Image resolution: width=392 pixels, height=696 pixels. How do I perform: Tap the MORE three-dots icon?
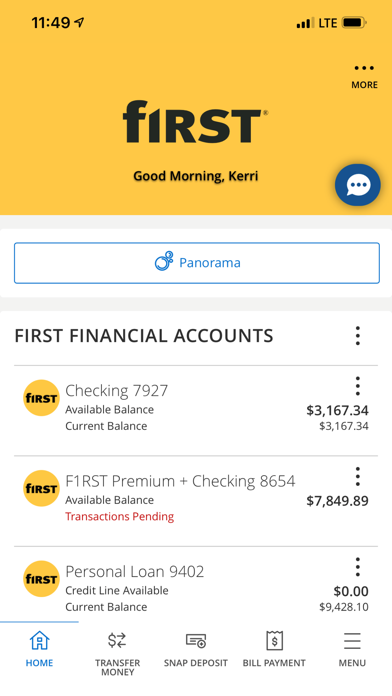(364, 68)
